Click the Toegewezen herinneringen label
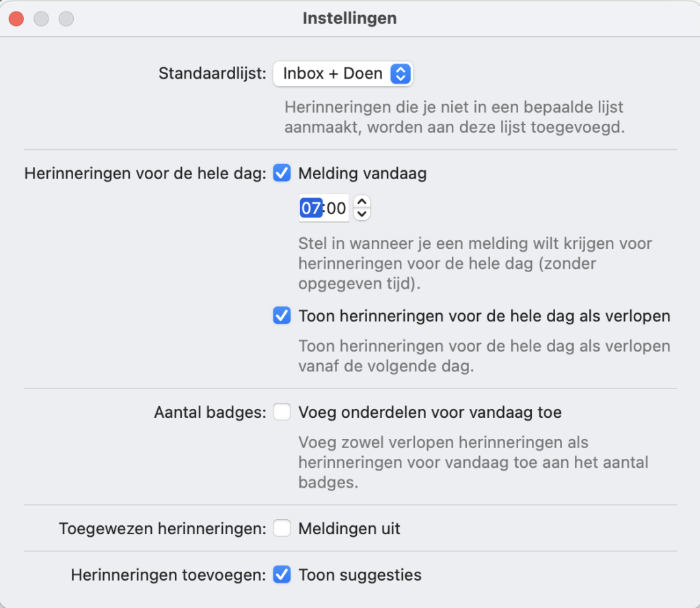The height and width of the screenshot is (608, 700). [162, 529]
